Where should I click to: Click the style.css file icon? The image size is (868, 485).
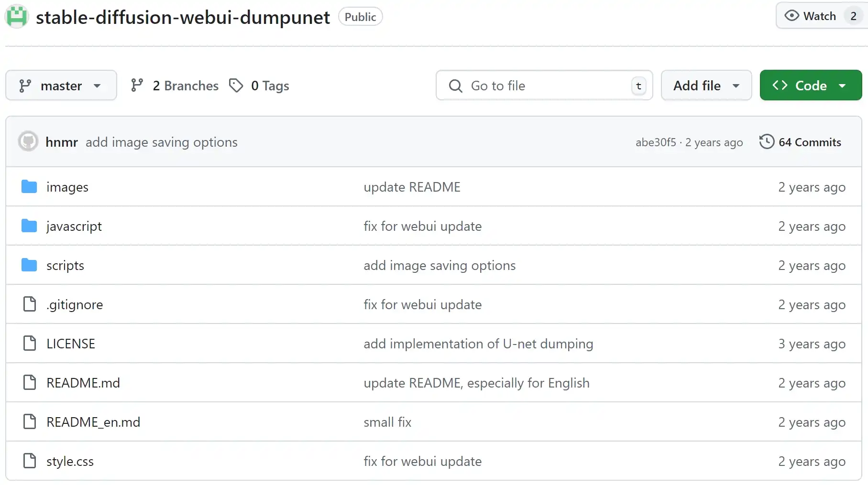click(x=30, y=461)
